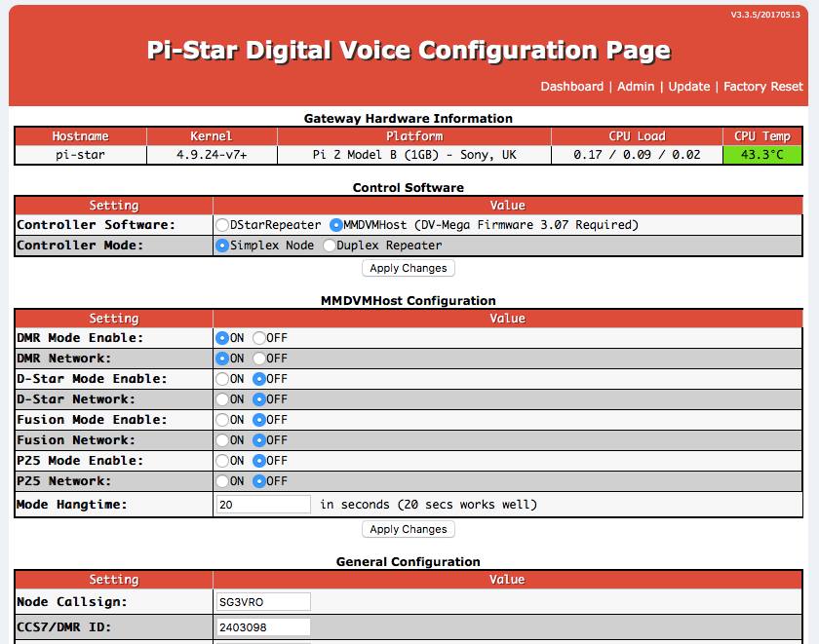Click the green CPU Temp 43.3°C cell
The image size is (819, 644).
(762, 155)
